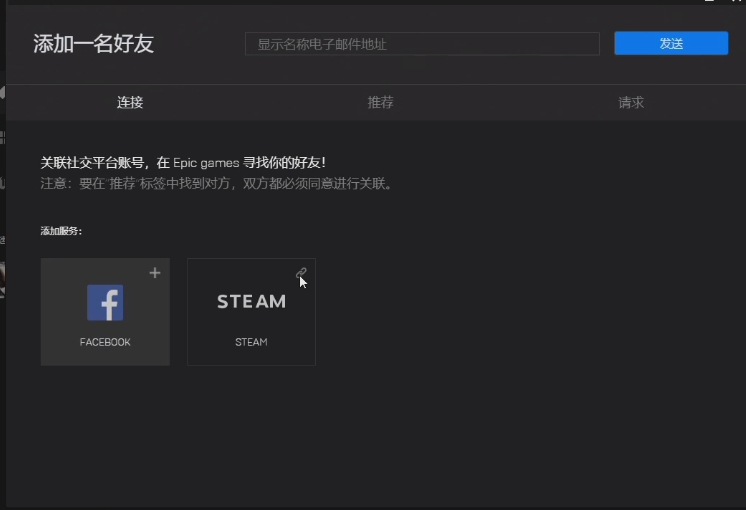
Task: Switch to the 连接 tab
Action: pyautogui.click(x=130, y=102)
